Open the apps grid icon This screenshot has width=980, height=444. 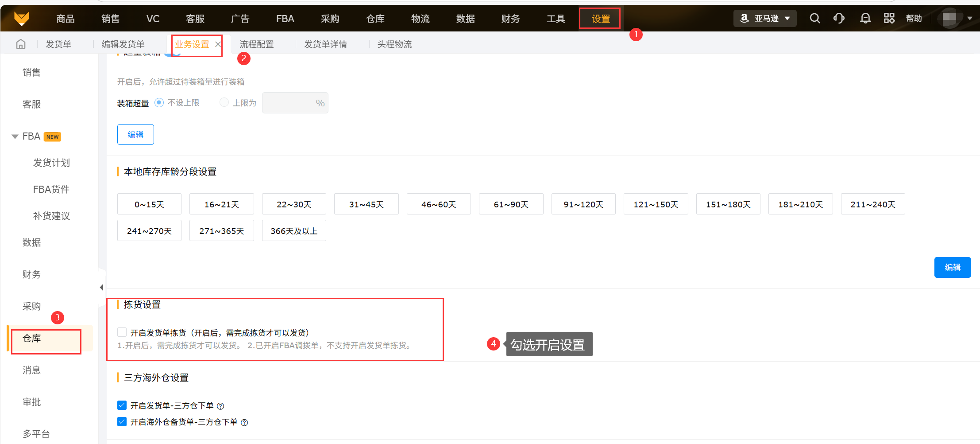point(889,18)
